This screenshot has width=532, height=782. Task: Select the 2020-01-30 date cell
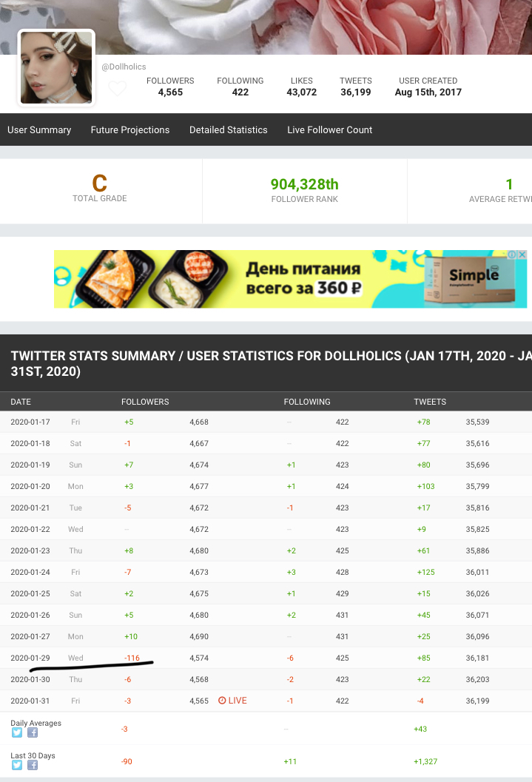(30, 679)
